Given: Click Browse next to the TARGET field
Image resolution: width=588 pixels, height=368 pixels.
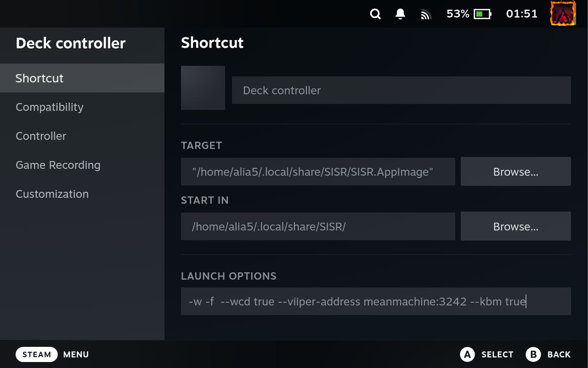Looking at the screenshot, I should click(x=515, y=172).
